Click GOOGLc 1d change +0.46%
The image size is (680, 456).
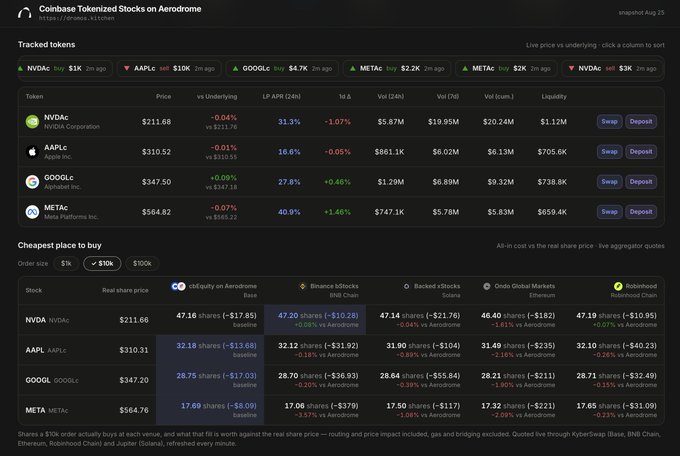[x=337, y=182]
